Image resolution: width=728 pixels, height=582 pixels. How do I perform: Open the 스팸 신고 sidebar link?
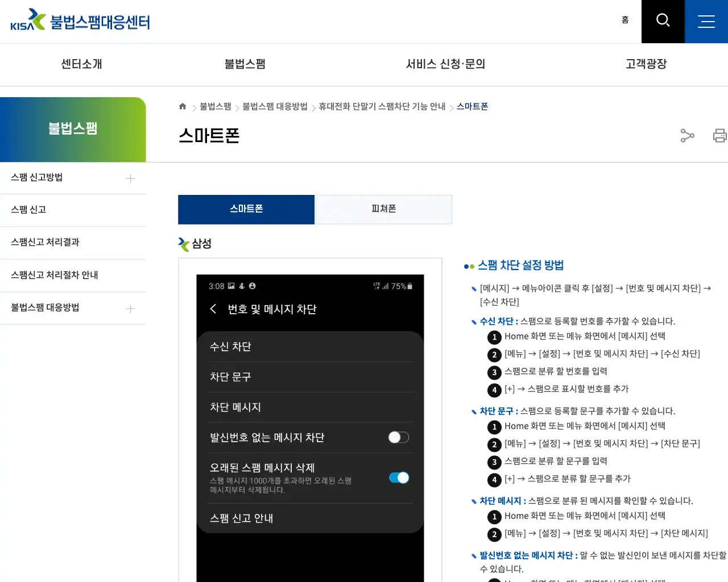click(x=28, y=209)
